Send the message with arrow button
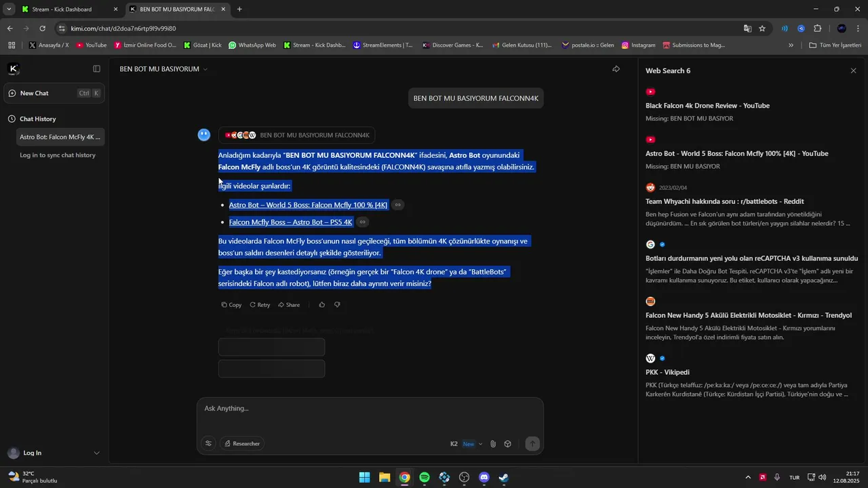The height and width of the screenshot is (488, 868). [532, 444]
